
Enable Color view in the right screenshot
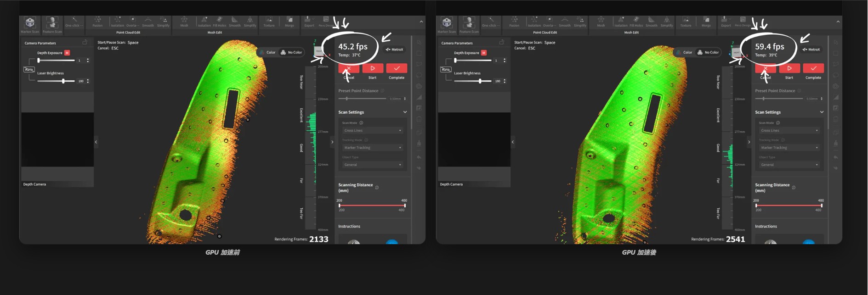tap(684, 52)
